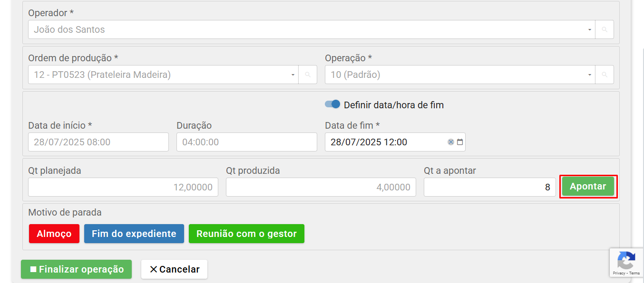The height and width of the screenshot is (283, 644).
Task: Click the reCAPTCHA badge logo
Action: [626, 260]
